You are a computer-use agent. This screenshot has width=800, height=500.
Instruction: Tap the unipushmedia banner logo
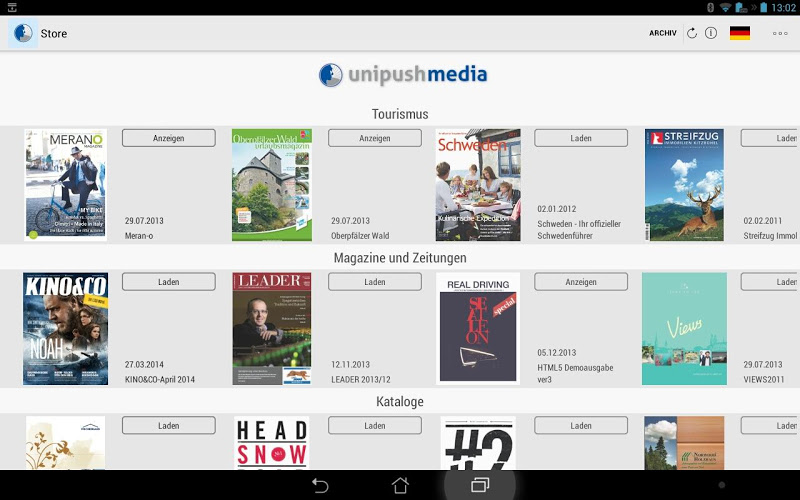tap(403, 74)
